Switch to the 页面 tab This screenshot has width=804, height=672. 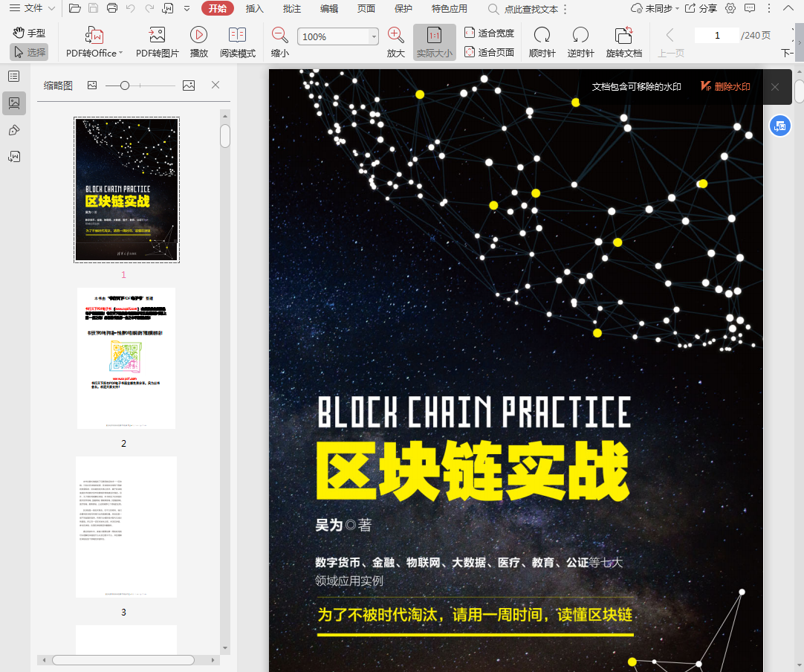tap(366, 9)
